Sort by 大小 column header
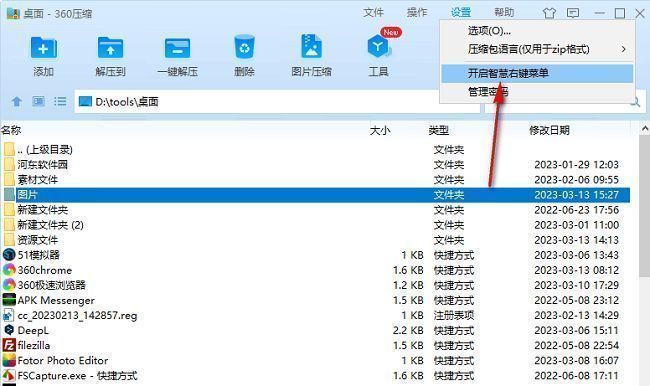This screenshot has width=650, height=386. click(380, 131)
